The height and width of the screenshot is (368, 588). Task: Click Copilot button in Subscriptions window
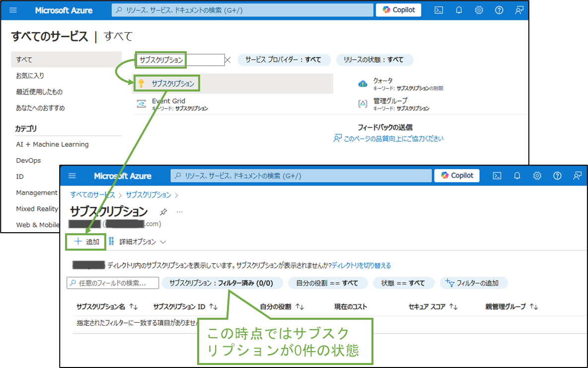click(x=457, y=176)
